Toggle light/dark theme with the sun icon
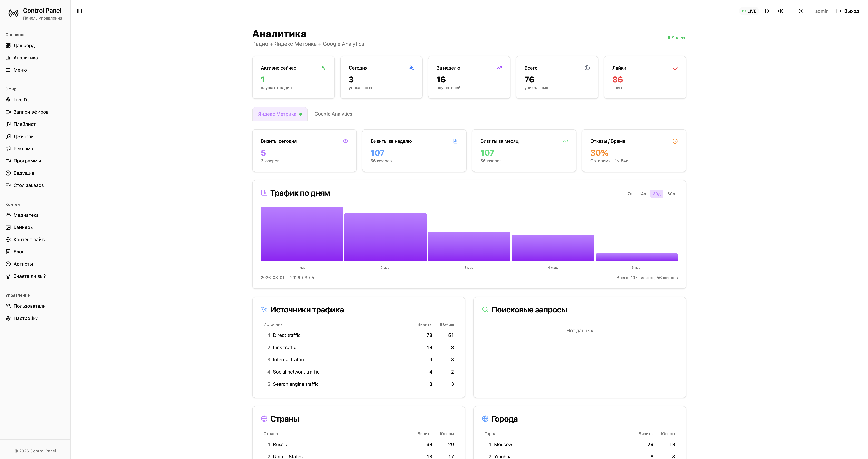Image resolution: width=868 pixels, height=459 pixels. tap(801, 11)
